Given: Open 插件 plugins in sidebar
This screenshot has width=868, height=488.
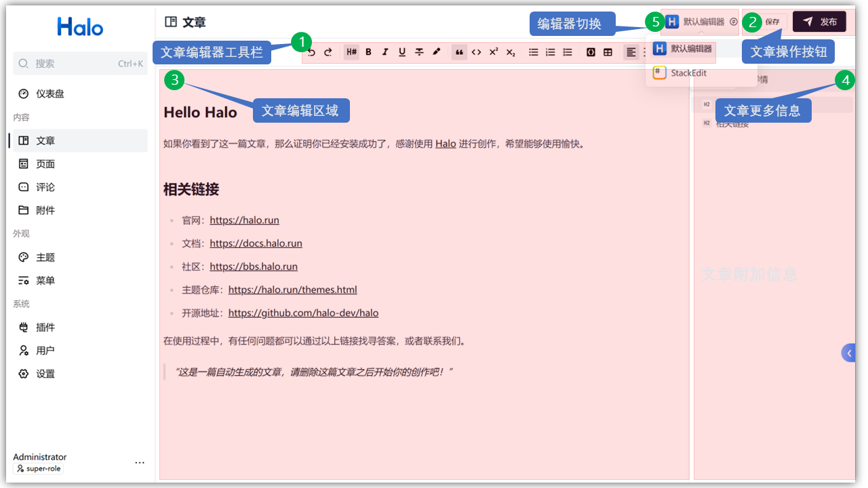Looking at the screenshot, I should (80, 327).
